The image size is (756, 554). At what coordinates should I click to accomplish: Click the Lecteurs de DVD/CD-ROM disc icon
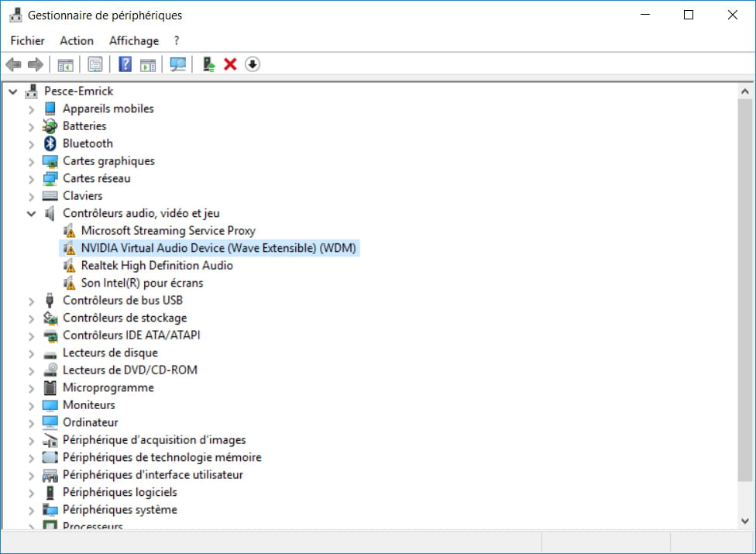coord(50,370)
